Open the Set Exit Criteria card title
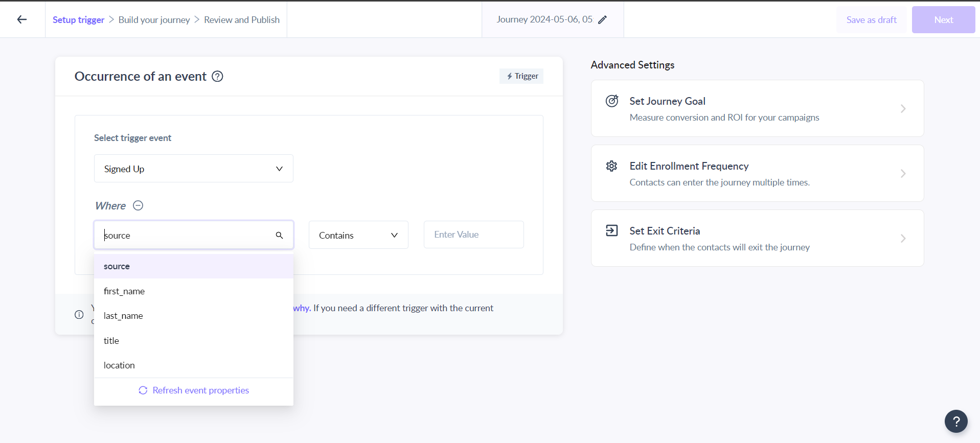The width and height of the screenshot is (980, 443). pos(665,231)
